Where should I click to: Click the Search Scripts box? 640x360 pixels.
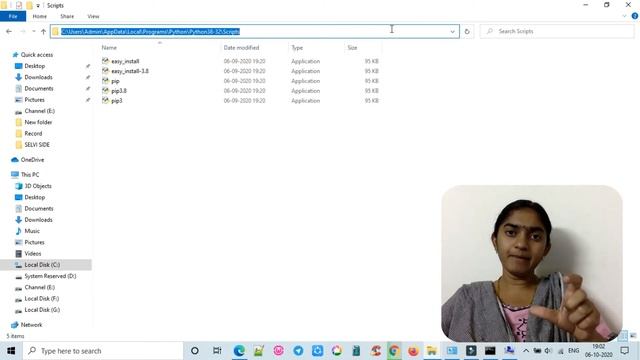(557, 31)
